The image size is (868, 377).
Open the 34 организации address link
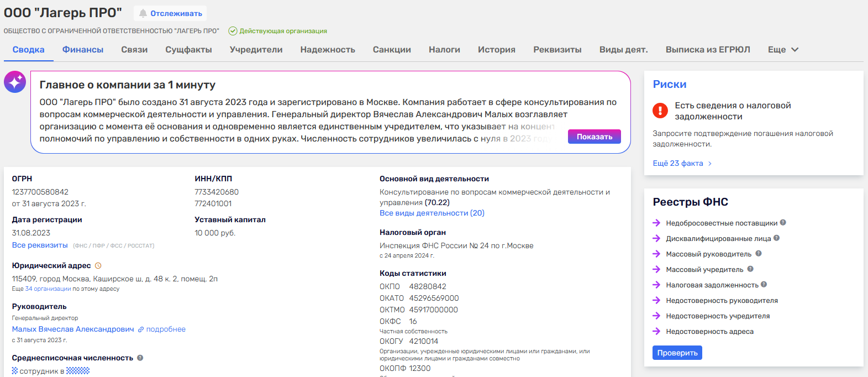tap(48, 289)
